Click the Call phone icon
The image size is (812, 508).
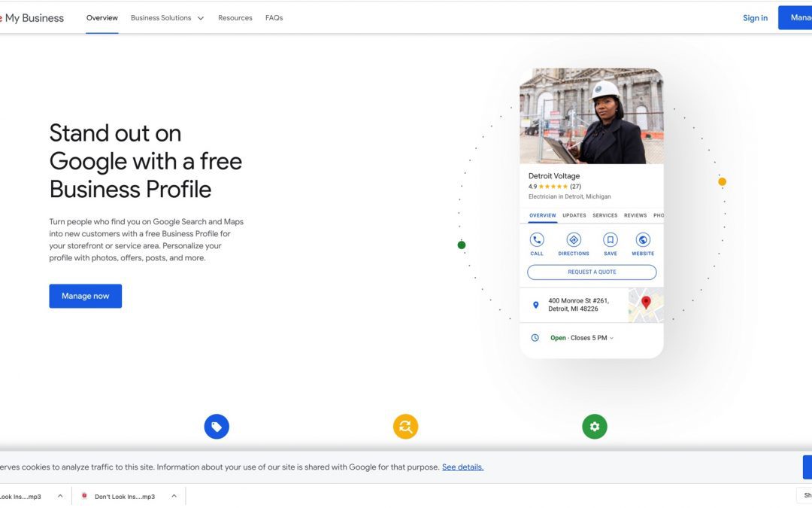(x=537, y=239)
